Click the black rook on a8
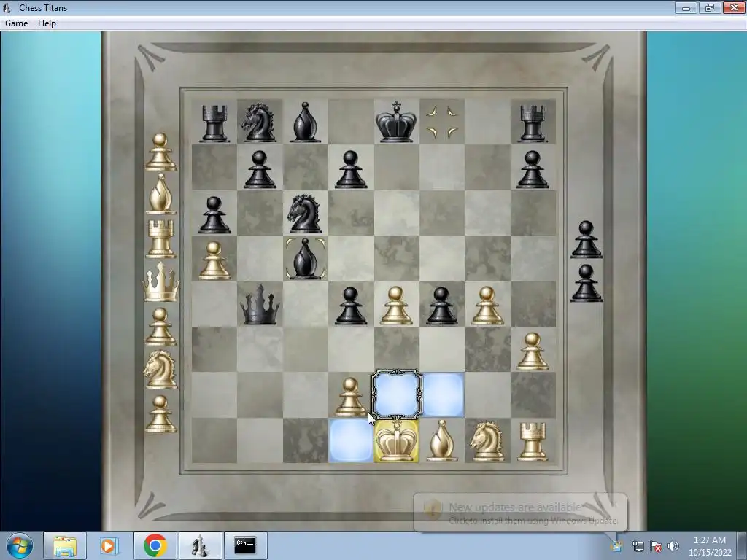 (214, 124)
